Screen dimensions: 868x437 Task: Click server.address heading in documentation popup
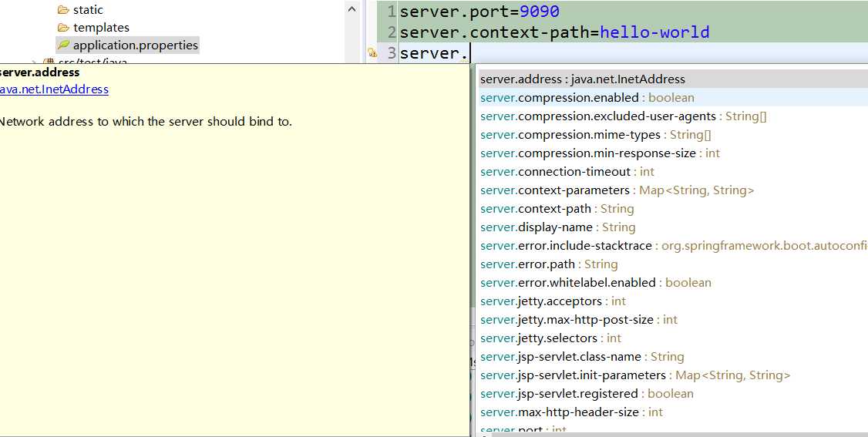tap(40, 72)
